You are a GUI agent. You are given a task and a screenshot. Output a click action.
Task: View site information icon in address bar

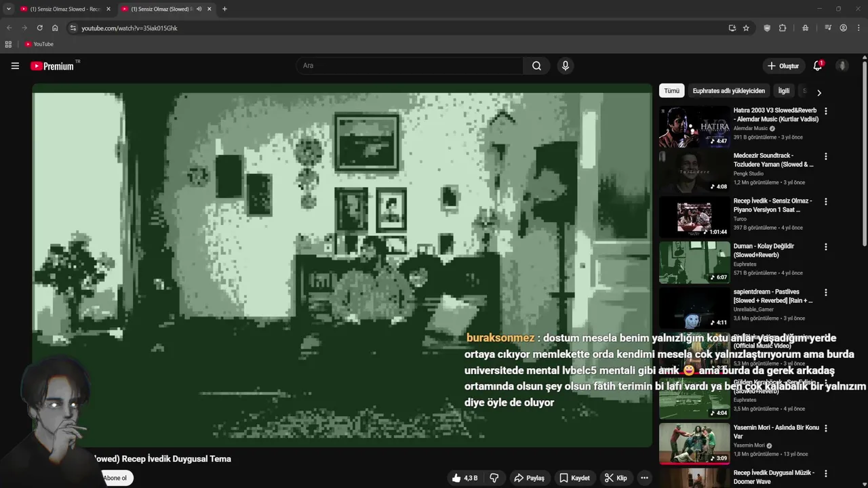pyautogui.click(x=73, y=28)
